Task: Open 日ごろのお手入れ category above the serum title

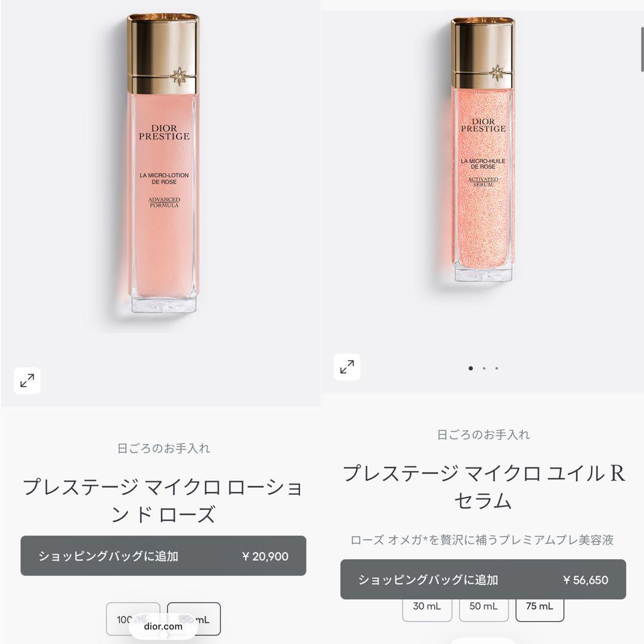Action: 484,435
